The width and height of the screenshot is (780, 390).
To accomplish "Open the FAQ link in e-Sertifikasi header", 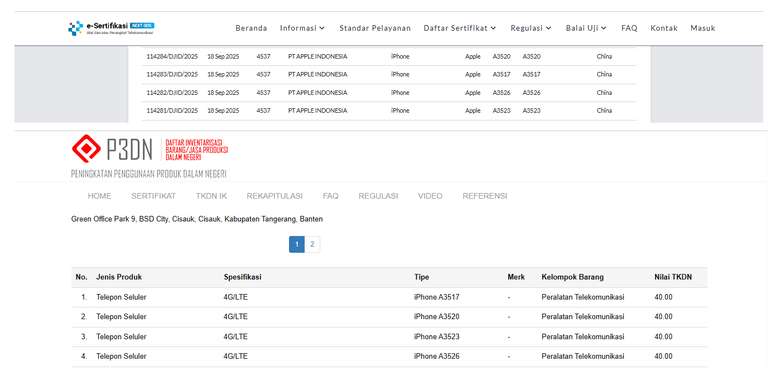I will click(629, 28).
